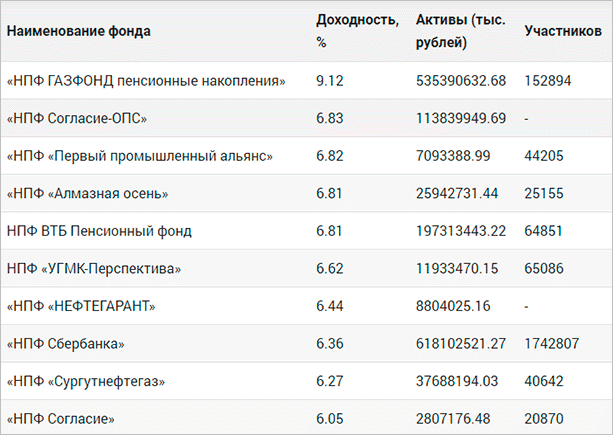Click the 'НПФ «Сургутнефтегаз»' fund name
The height and width of the screenshot is (435, 613).
[x=86, y=381]
